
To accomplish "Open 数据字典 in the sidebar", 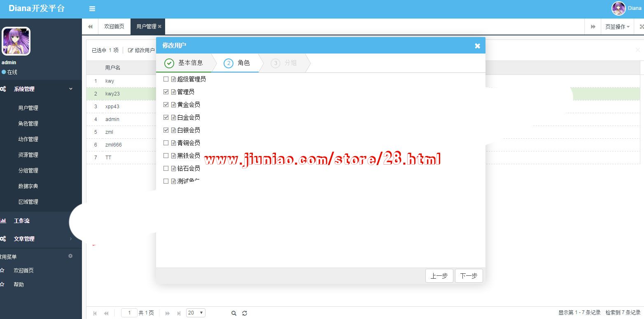I will (x=28, y=186).
